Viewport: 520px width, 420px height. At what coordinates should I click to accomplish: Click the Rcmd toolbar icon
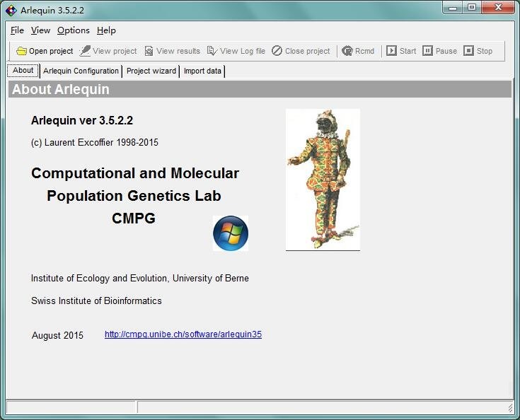tap(347, 51)
